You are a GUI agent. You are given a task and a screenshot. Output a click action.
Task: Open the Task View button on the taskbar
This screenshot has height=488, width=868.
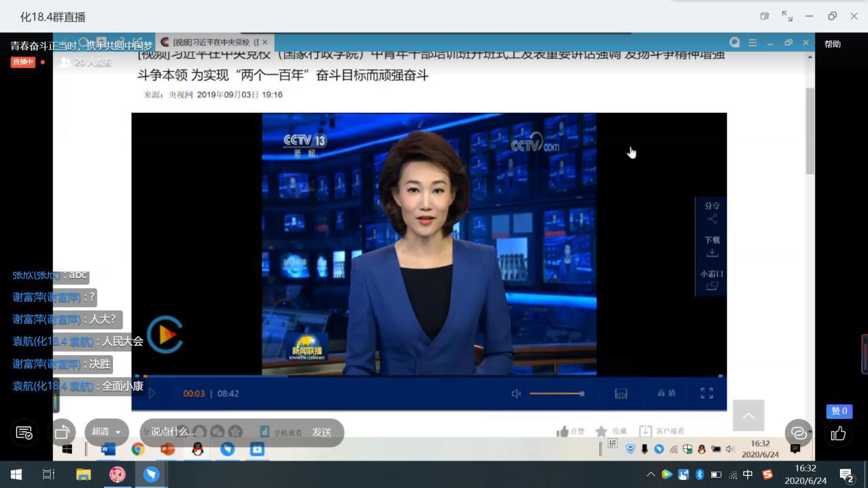coord(49,474)
